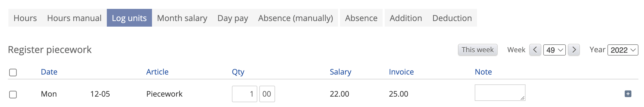
Task: Check the Mon 12-05 row checkbox
Action: tap(13, 95)
